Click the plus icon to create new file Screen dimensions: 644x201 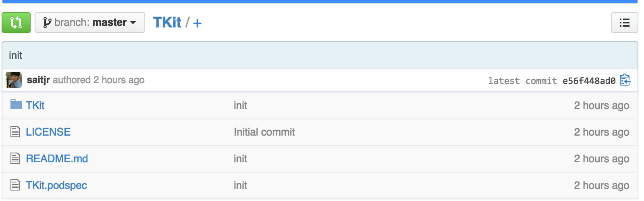(197, 23)
